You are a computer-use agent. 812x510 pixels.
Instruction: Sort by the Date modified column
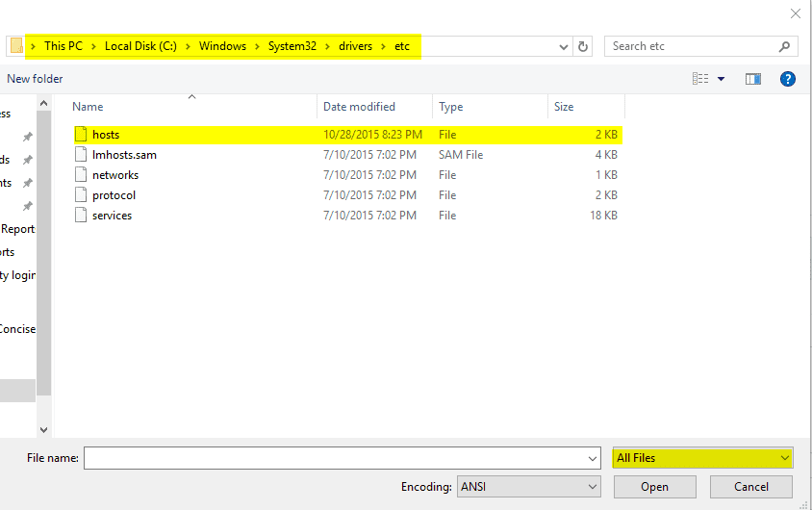[359, 107]
